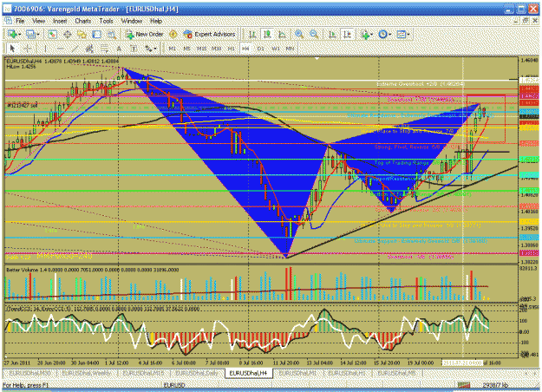
Task: Switch to bar chart view
Action: (252, 34)
